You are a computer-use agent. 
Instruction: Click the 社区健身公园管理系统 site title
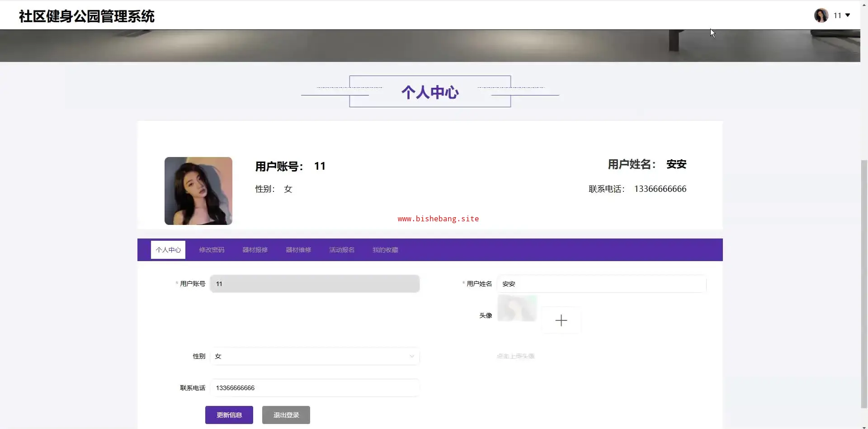point(87,16)
